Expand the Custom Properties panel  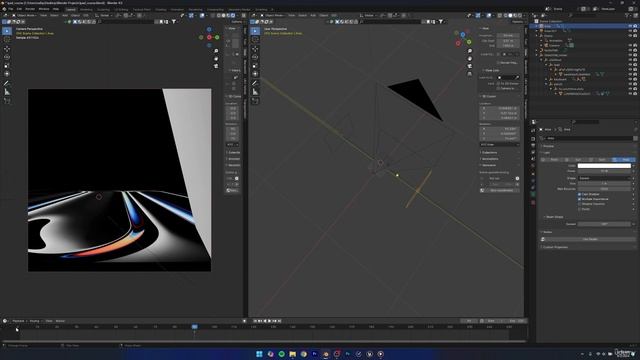tap(555, 247)
